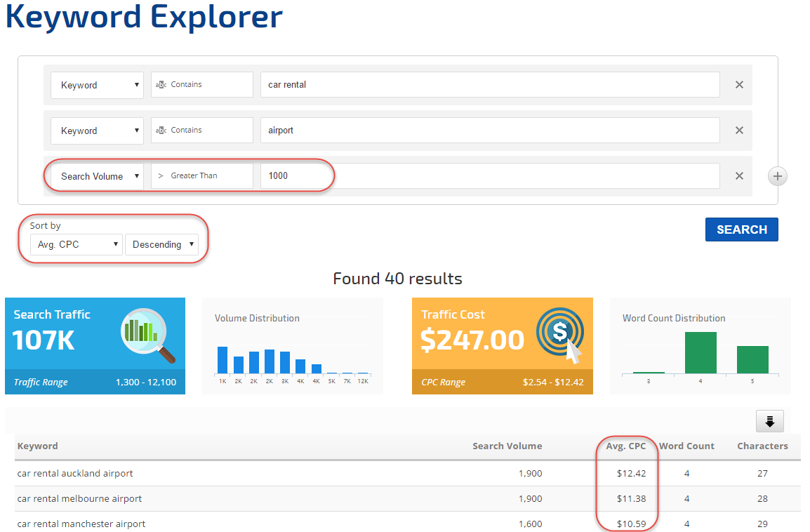The image size is (810, 532).
Task: Add a new filter with plus icon
Action: 777,176
